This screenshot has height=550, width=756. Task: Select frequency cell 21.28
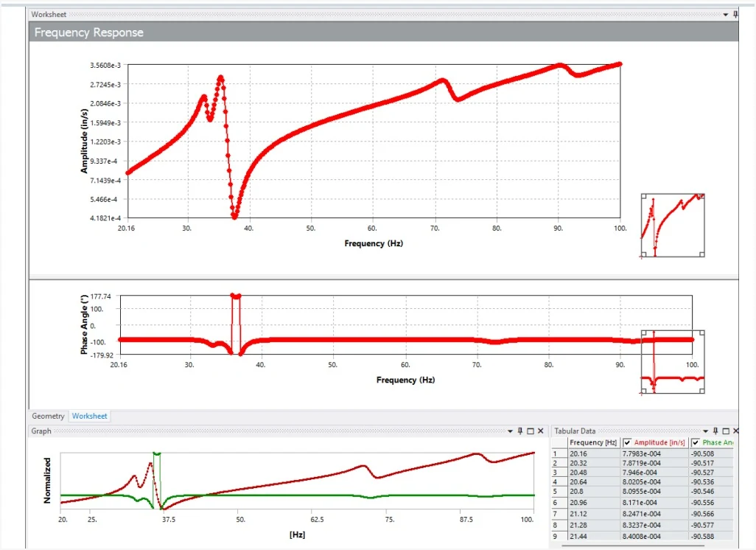[x=593, y=525]
